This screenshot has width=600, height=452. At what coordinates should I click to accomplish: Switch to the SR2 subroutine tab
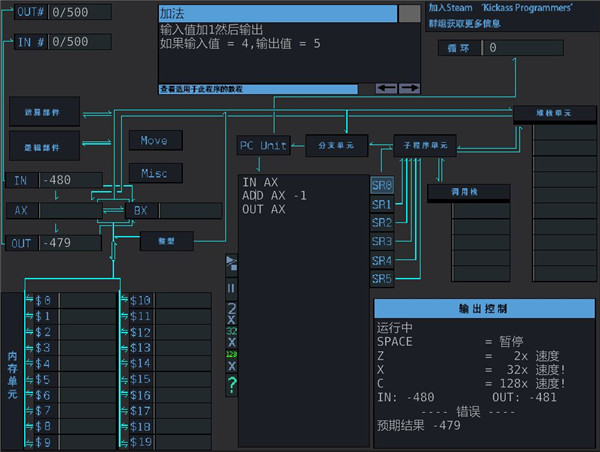click(x=382, y=223)
